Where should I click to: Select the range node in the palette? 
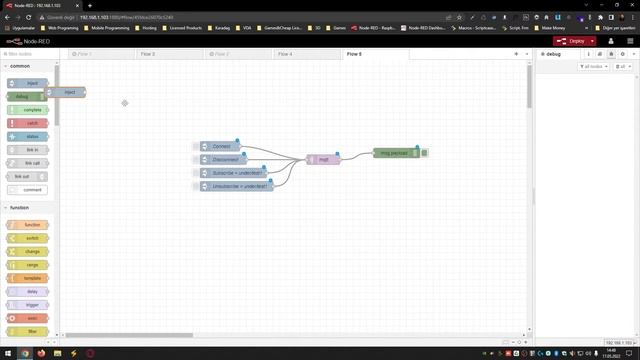27,265
